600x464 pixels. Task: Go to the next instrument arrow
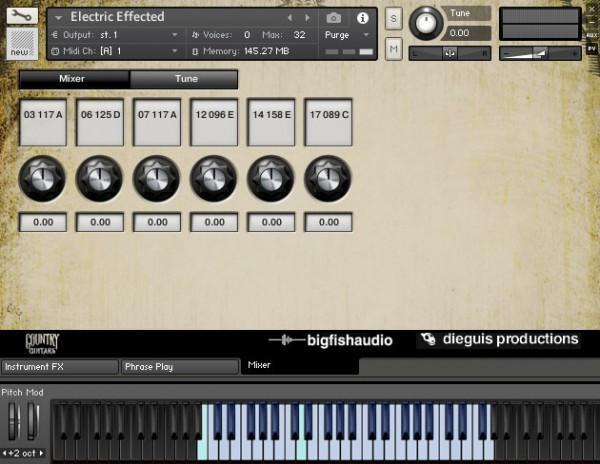click(306, 18)
